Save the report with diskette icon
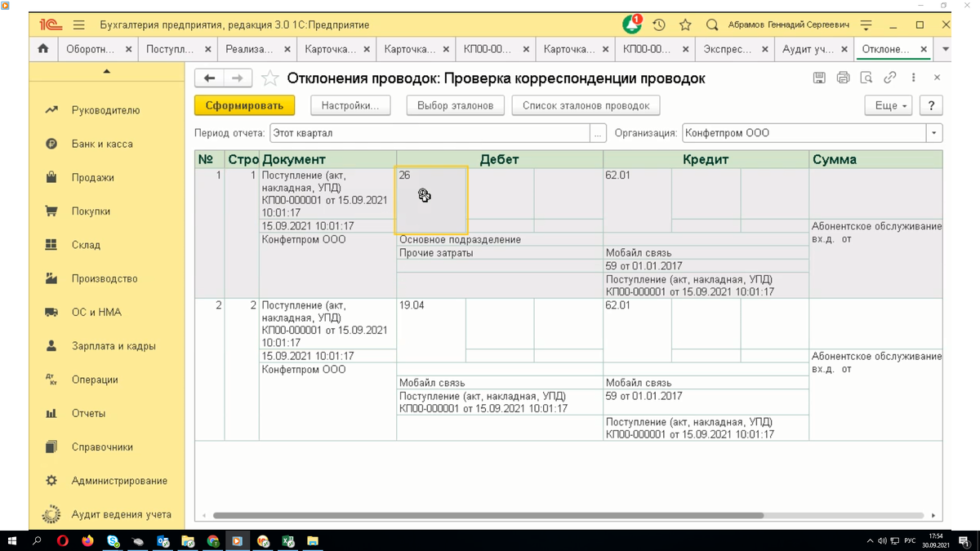This screenshot has width=980, height=551. tap(819, 78)
